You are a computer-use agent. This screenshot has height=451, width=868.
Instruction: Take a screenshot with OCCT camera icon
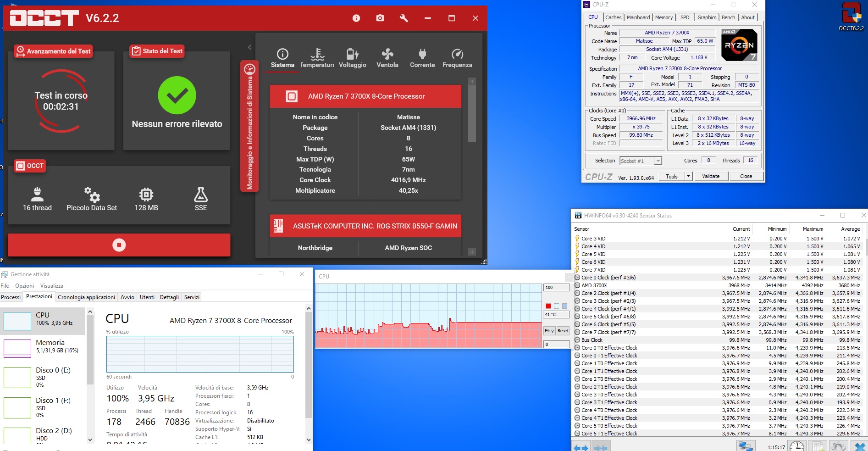(380, 18)
